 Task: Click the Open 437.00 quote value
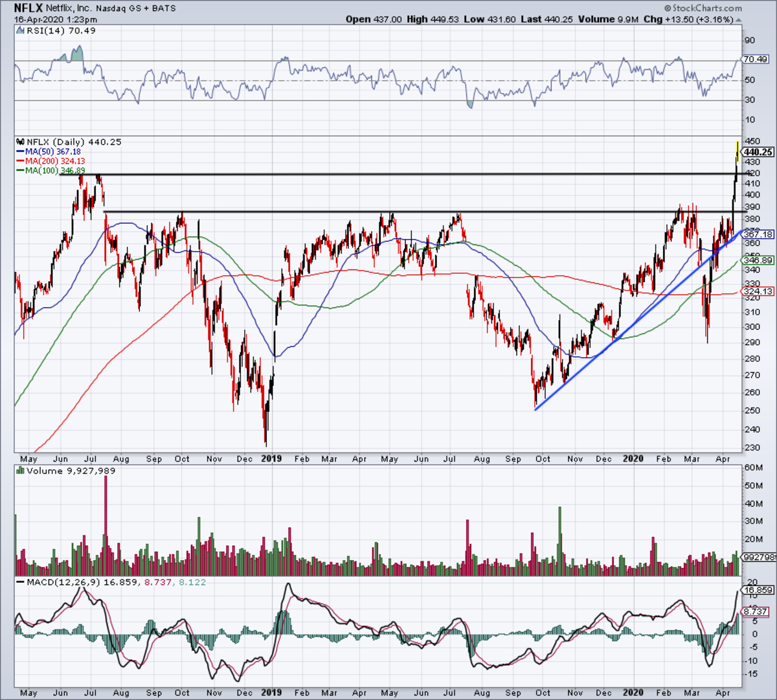(374, 19)
